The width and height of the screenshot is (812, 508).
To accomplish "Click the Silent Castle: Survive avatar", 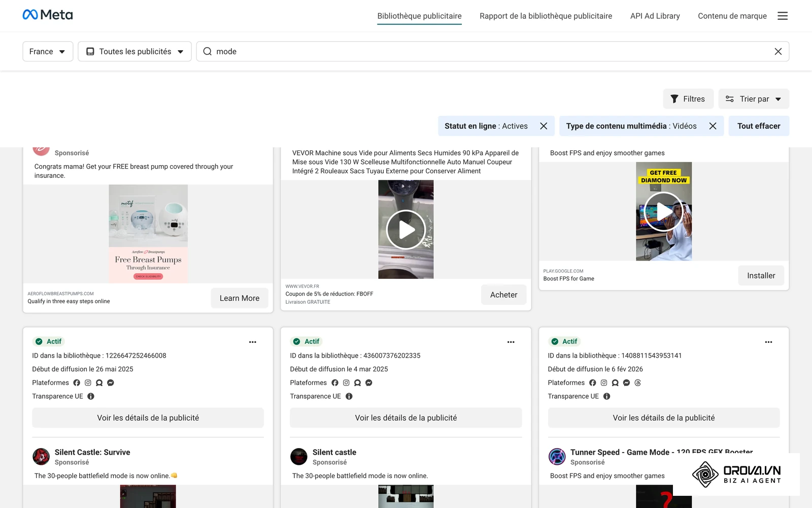I will click(x=41, y=457).
